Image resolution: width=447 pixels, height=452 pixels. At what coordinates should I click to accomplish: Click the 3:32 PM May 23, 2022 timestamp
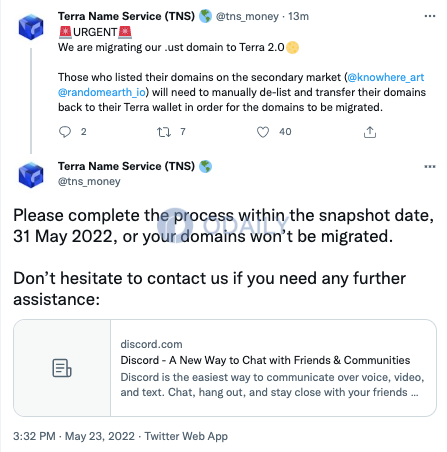[x=74, y=436]
